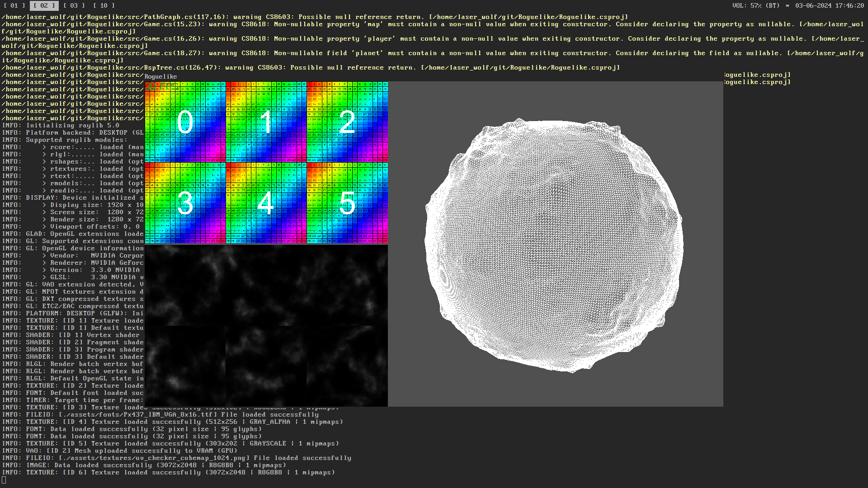
Task: Click UV checker cube face 1
Action: [x=266, y=122]
